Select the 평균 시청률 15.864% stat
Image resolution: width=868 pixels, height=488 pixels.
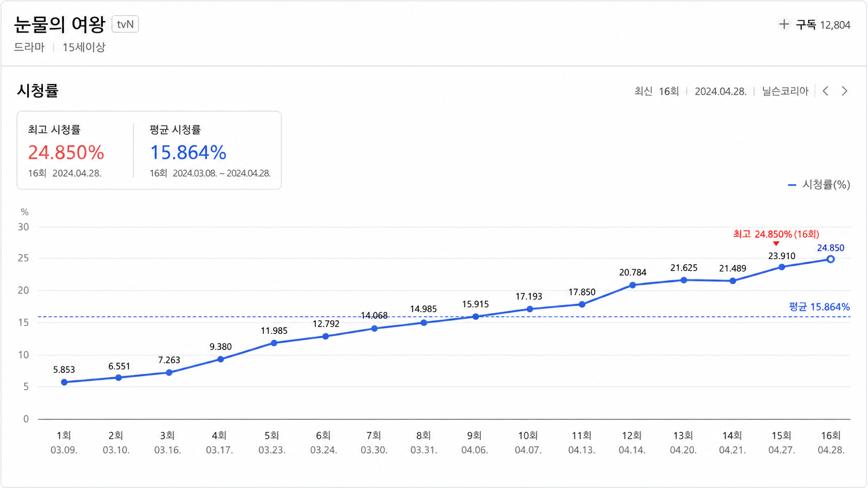[210, 151]
